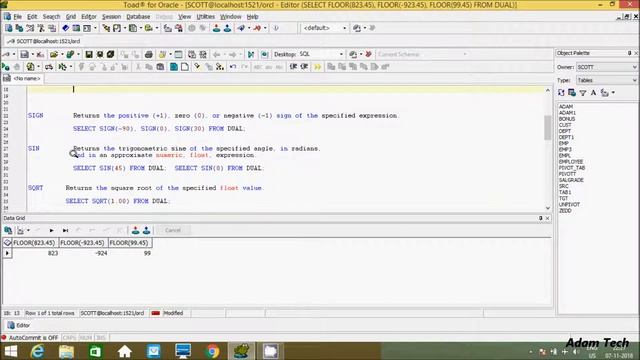Select the <No name> editor tab
Screen dimensions: 640x360
[x=22, y=78]
